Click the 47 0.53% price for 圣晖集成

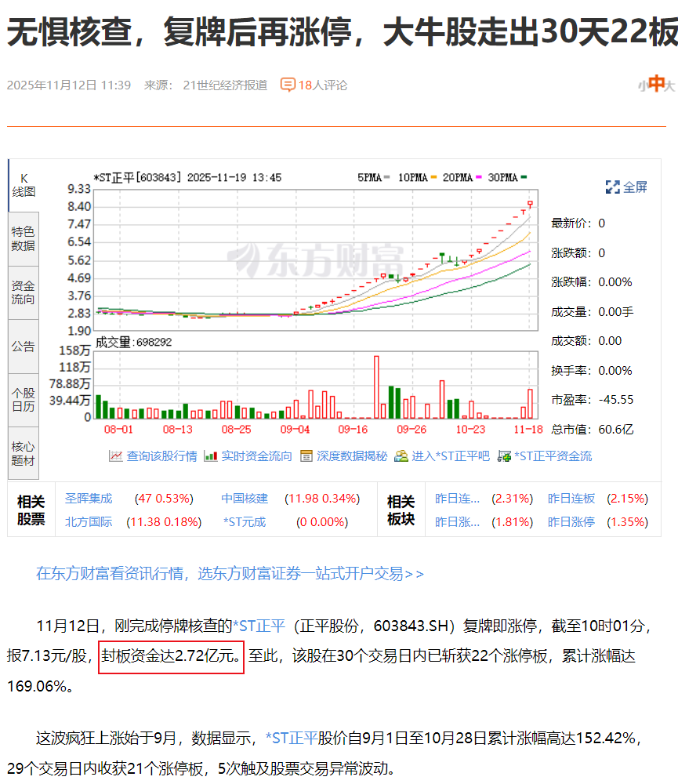pos(164,499)
